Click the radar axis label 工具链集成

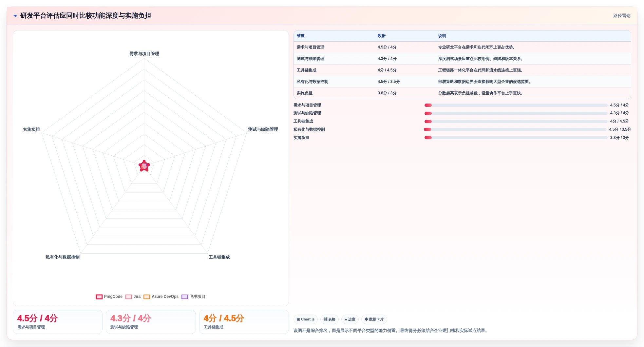coord(219,257)
